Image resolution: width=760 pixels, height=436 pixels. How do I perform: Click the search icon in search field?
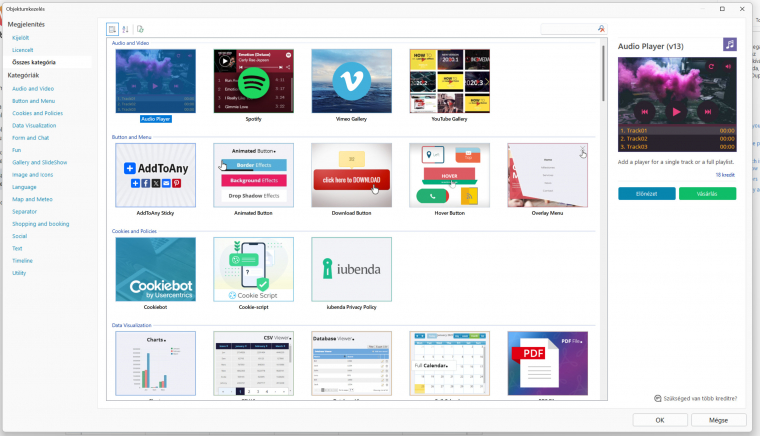601,29
